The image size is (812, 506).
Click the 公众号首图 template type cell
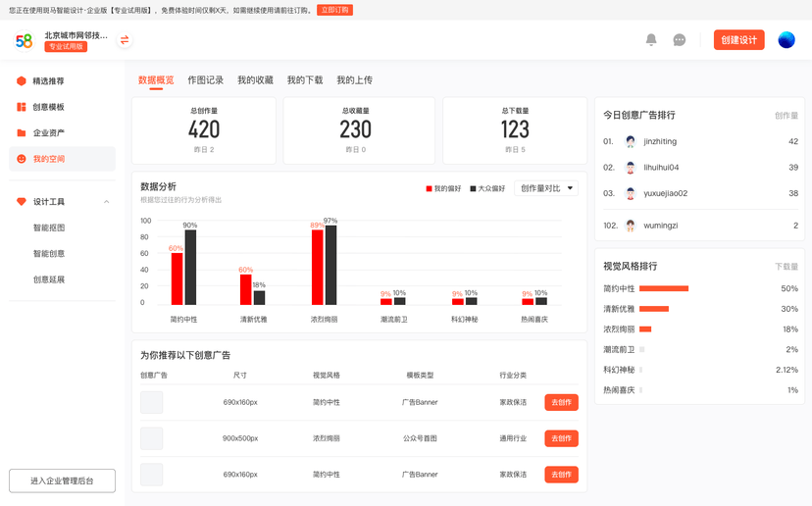420,438
